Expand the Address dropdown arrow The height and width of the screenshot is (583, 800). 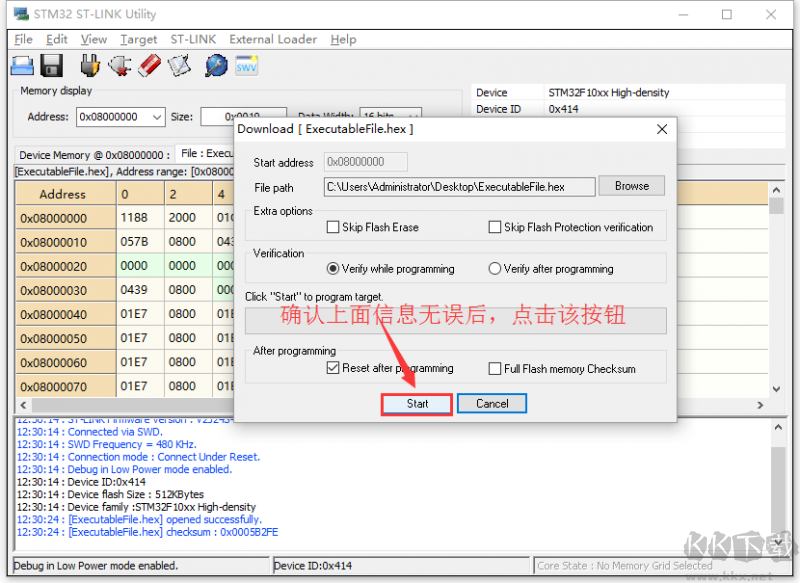(x=157, y=117)
